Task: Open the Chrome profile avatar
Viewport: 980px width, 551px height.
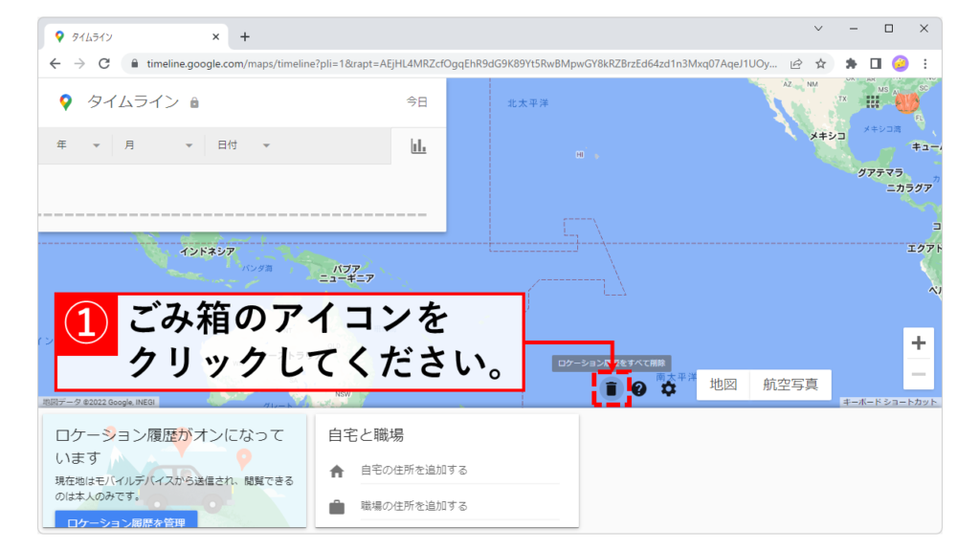Action: point(900,63)
